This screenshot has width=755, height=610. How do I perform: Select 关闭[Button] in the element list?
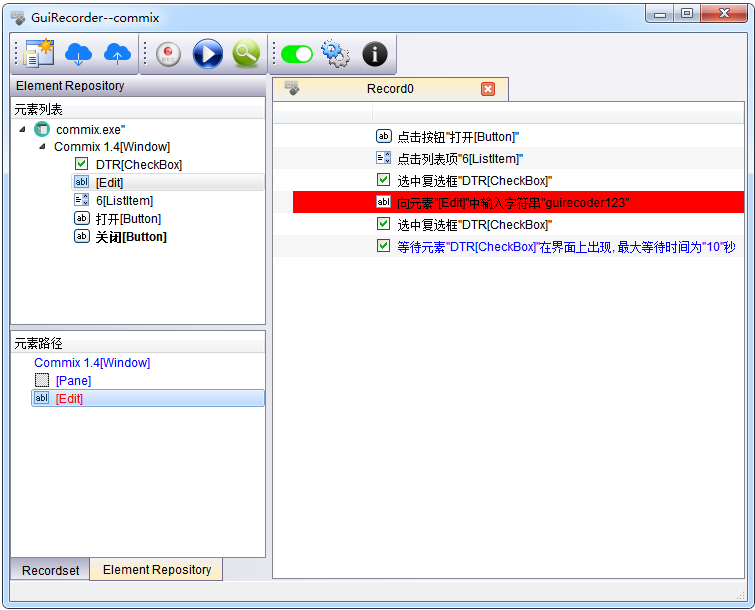(x=131, y=237)
